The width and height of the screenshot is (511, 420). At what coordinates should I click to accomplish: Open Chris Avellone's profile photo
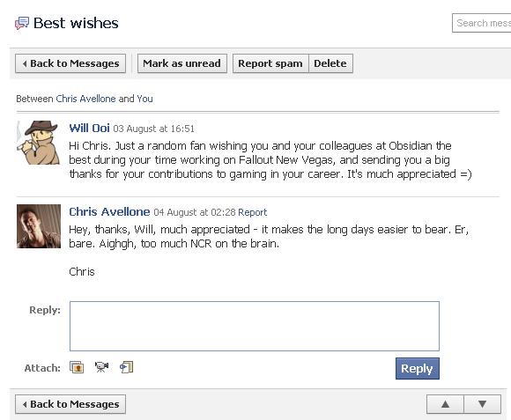(39, 226)
